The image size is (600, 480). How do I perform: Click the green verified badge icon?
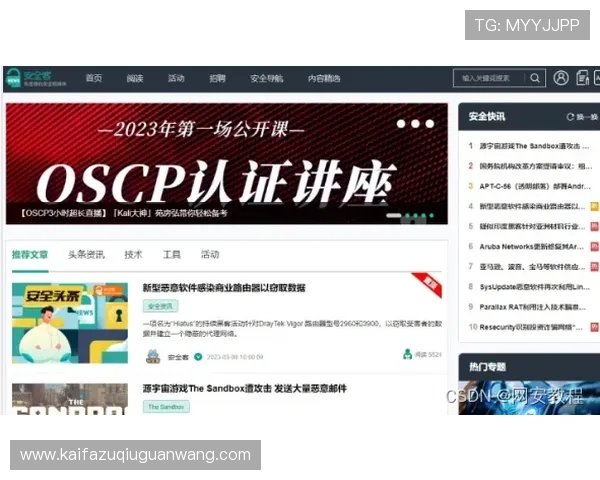click(198, 357)
